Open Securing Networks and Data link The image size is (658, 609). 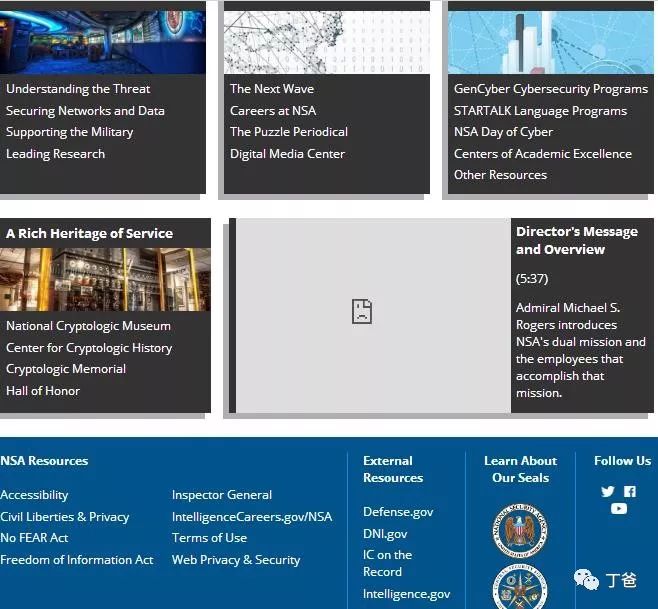click(x=85, y=111)
